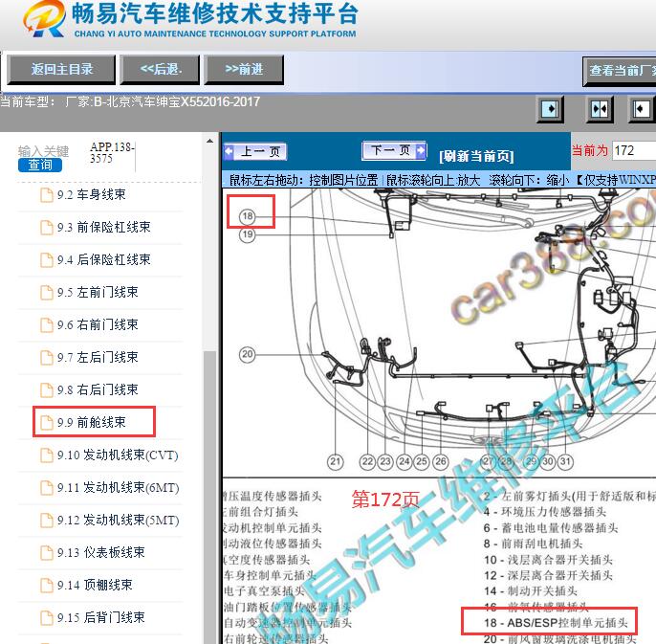The height and width of the screenshot is (644, 656).
Task: Go to the previous page with 上一页
Action: click(x=255, y=151)
